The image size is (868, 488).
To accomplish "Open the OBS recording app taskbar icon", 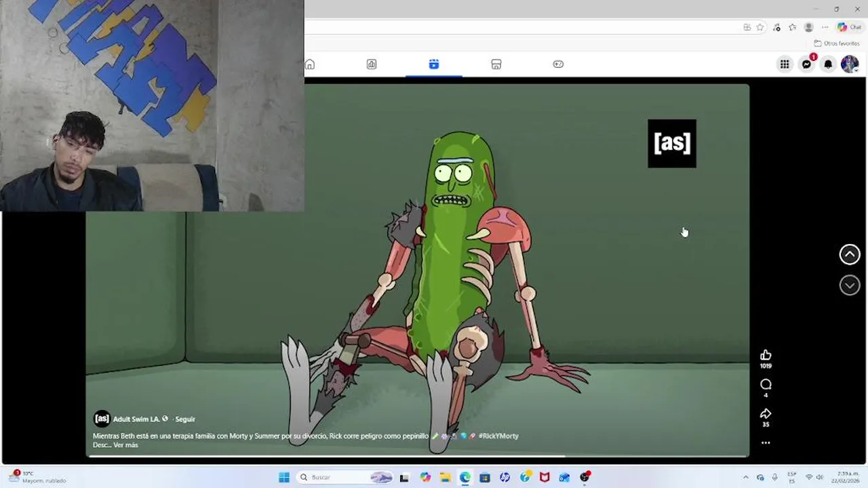I will coord(585,477).
